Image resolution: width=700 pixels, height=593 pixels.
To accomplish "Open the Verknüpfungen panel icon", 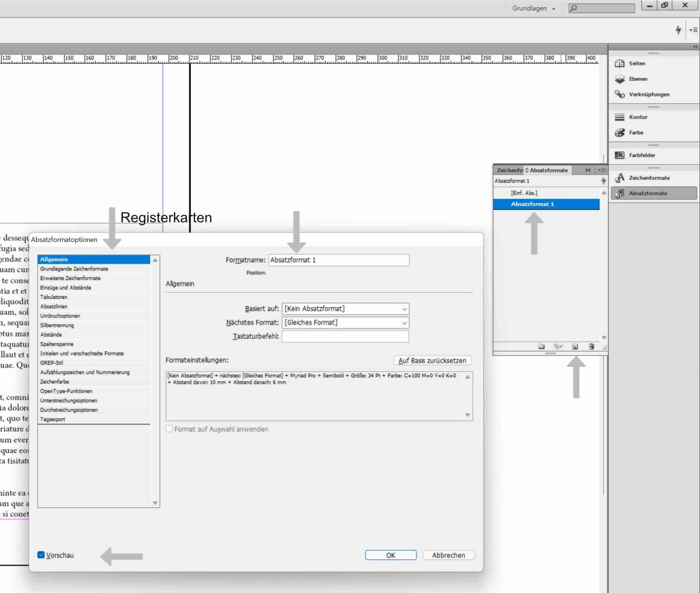I will coord(620,95).
